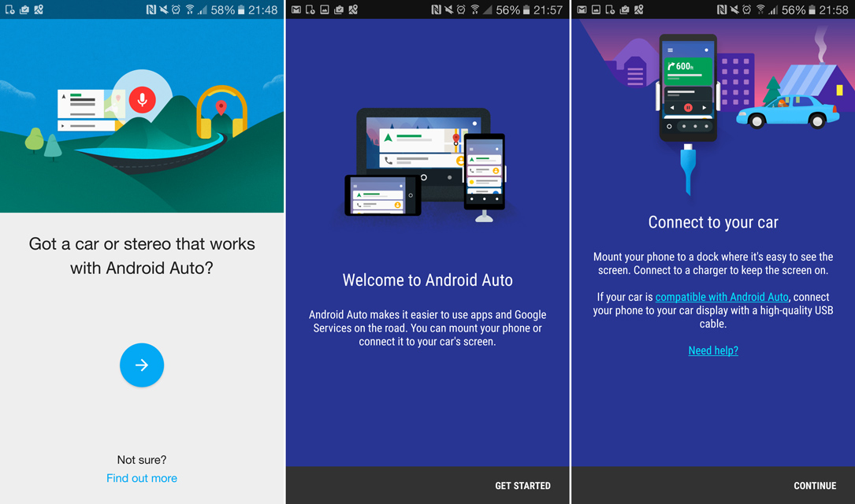Screen dimensions: 855x504
Task: Tap the alarm clock icon on left screen
Action: (x=177, y=9)
